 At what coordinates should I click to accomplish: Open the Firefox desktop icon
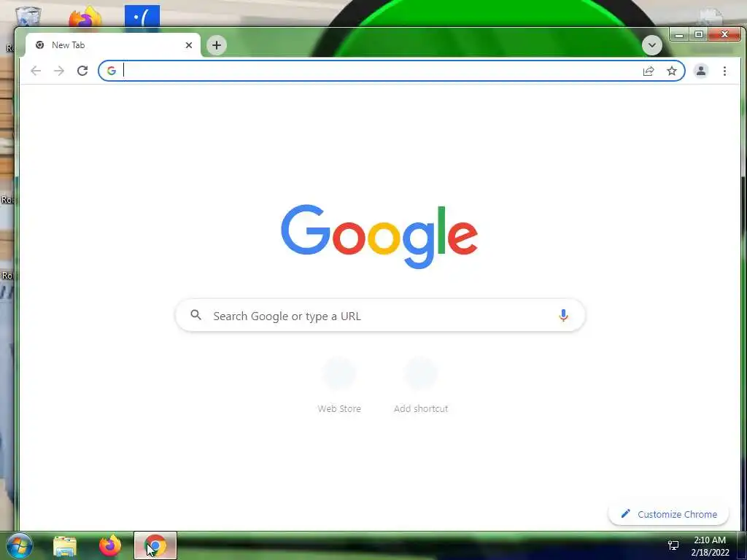point(85,16)
